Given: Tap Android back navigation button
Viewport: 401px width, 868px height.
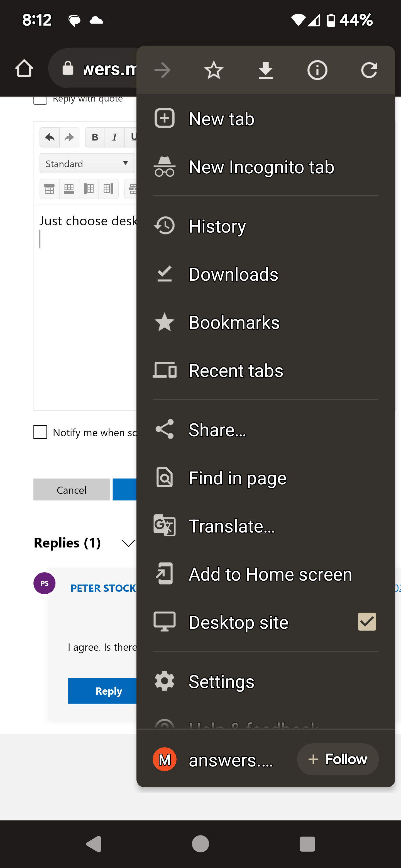Looking at the screenshot, I should point(94,844).
